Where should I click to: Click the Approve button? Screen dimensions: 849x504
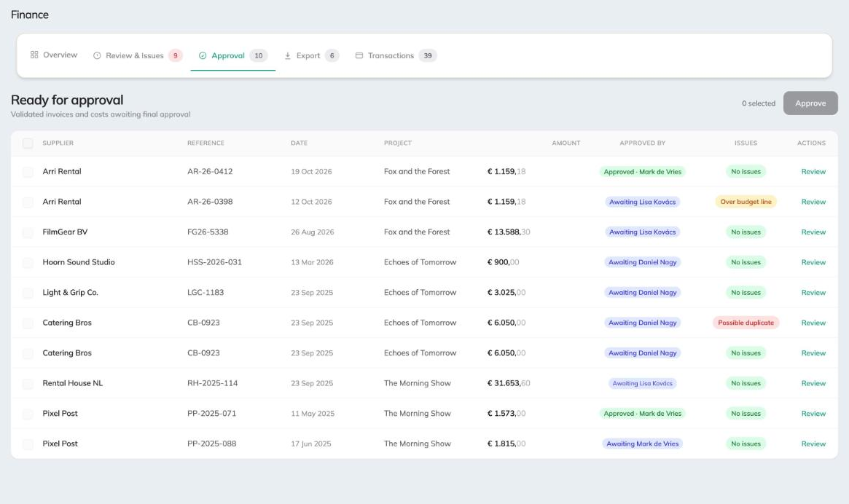[x=810, y=103]
